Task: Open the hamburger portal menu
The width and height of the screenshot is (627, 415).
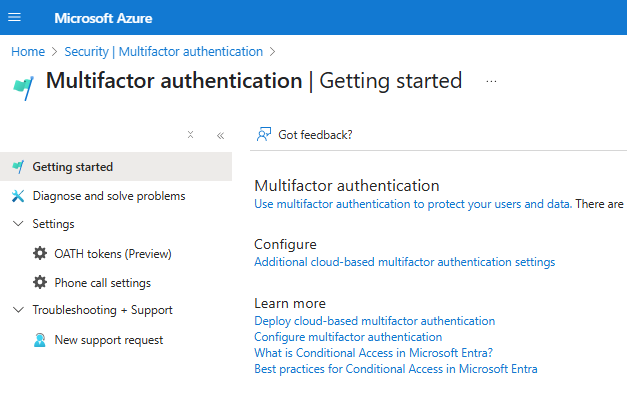Action: pyautogui.click(x=14, y=17)
